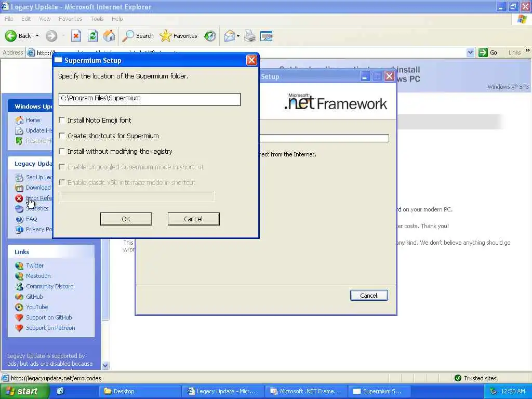Click the red Error Reference icon
Viewport: 532px width, 399px height.
pyautogui.click(x=19, y=198)
